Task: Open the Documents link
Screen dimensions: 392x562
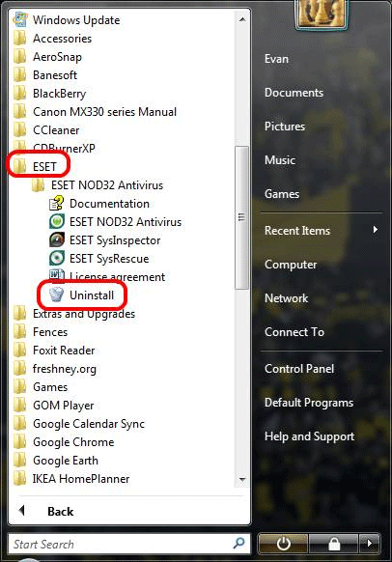Action: tap(294, 93)
